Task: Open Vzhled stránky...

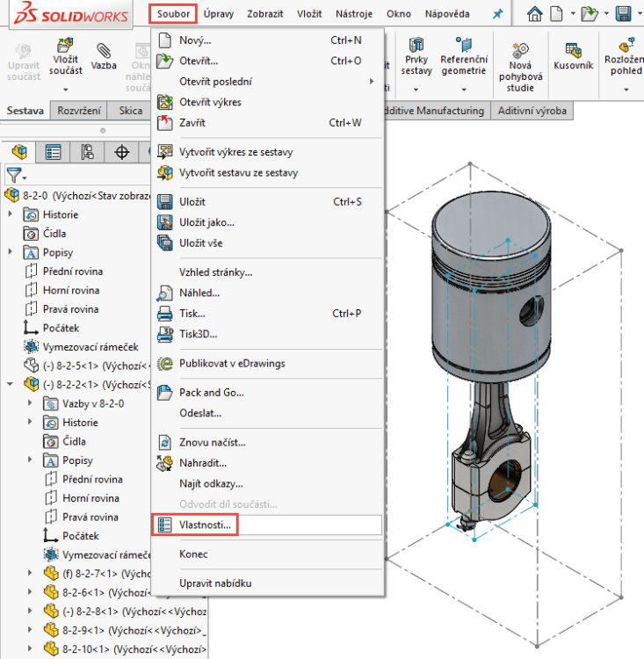Action: tap(267, 272)
